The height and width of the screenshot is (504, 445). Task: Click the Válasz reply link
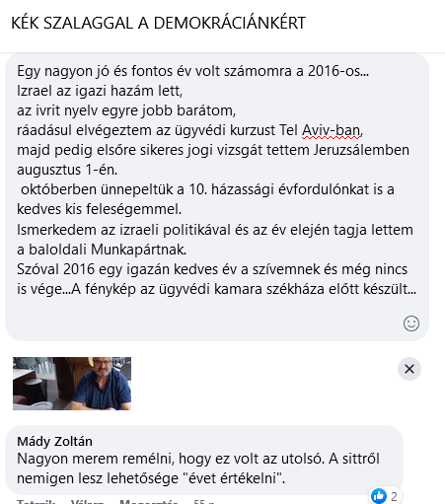click(87, 502)
